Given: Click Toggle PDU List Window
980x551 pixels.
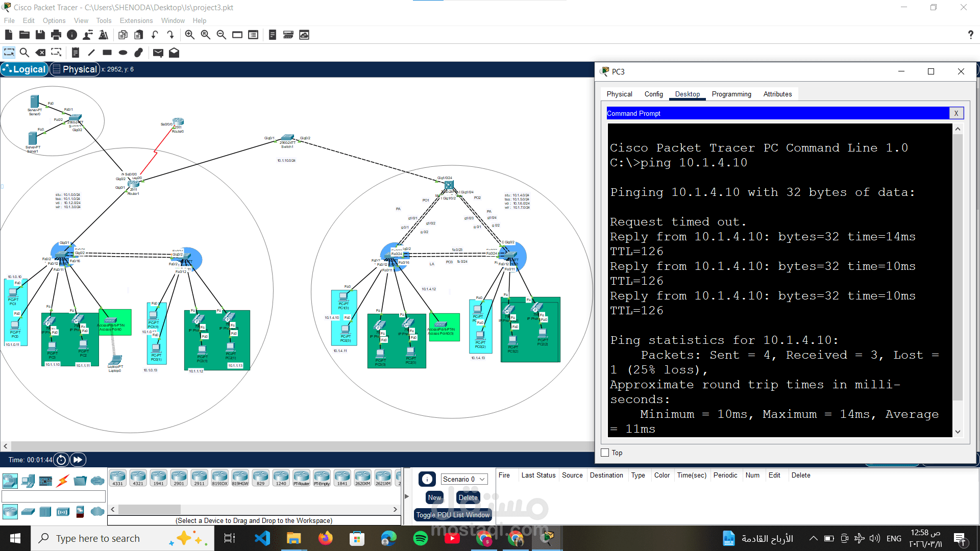Looking at the screenshot, I should click(x=453, y=515).
